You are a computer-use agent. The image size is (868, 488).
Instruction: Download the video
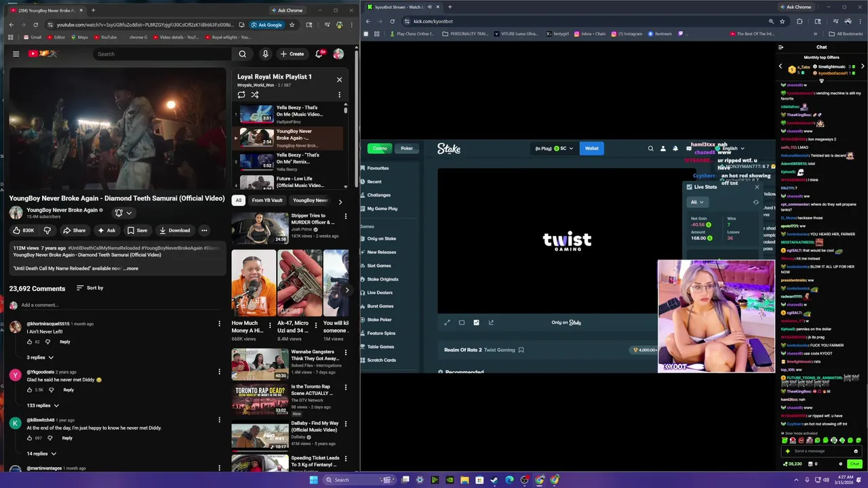pos(175,230)
